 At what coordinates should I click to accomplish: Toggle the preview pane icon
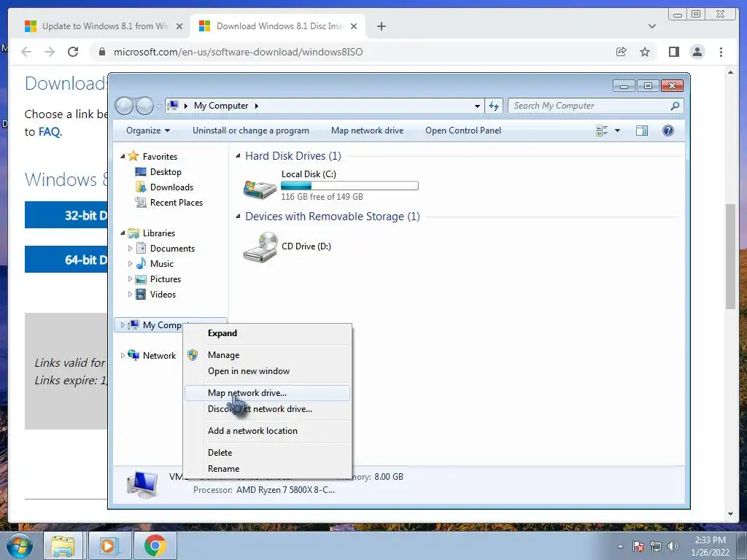click(x=642, y=131)
